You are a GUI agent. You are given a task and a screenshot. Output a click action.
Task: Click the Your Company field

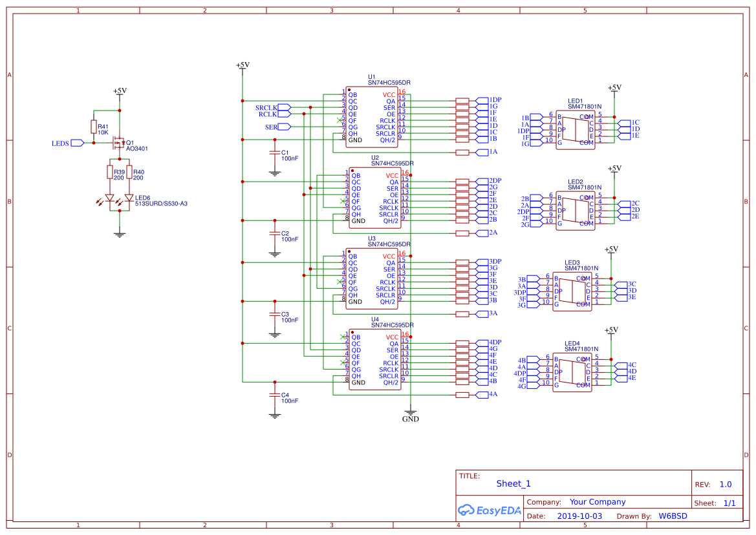coord(597,502)
